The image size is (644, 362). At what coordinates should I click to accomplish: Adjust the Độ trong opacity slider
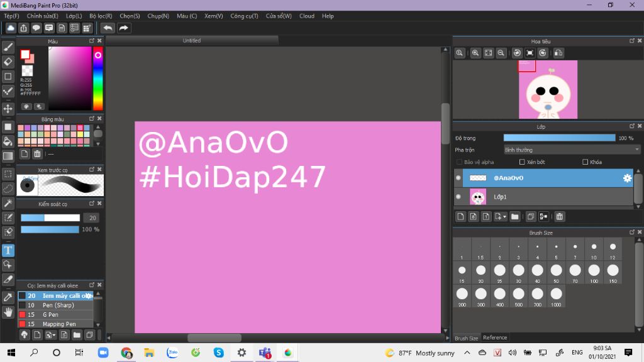(x=559, y=138)
